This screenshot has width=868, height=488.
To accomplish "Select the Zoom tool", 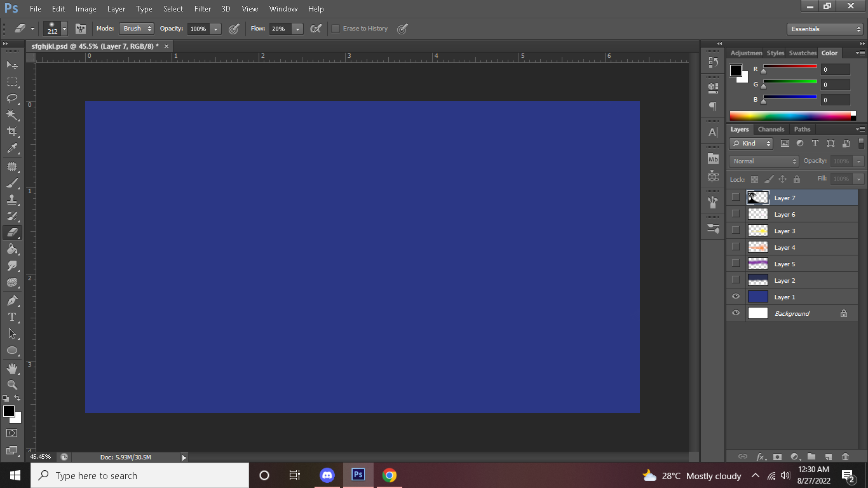I will (12, 384).
